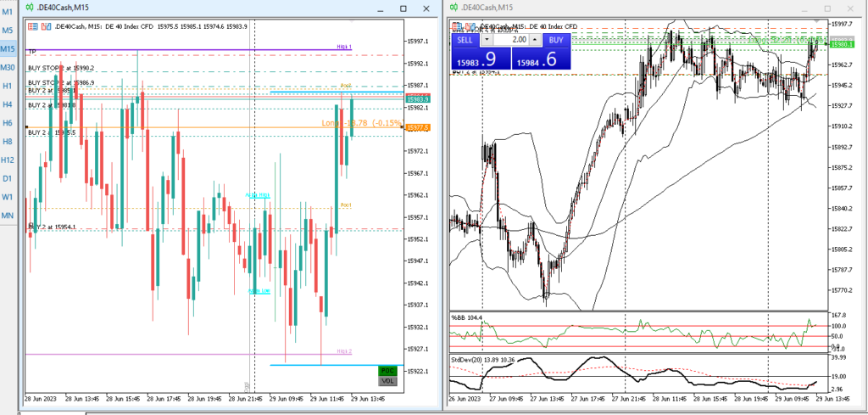Switch to the H1 timeframe
Image resolution: width=868 pixels, height=415 pixels.
click(x=7, y=86)
